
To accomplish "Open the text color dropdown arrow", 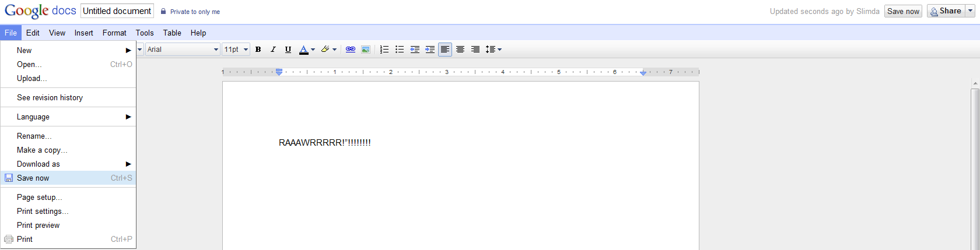I will pos(313,50).
